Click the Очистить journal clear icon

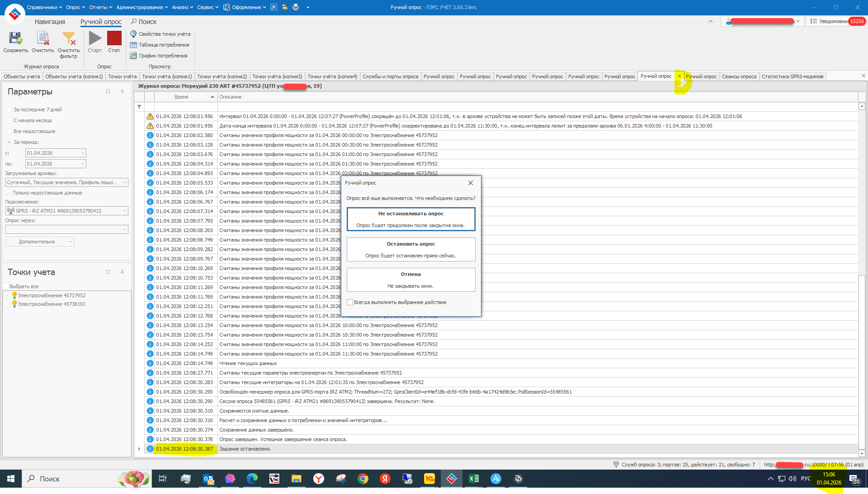[x=43, y=39]
